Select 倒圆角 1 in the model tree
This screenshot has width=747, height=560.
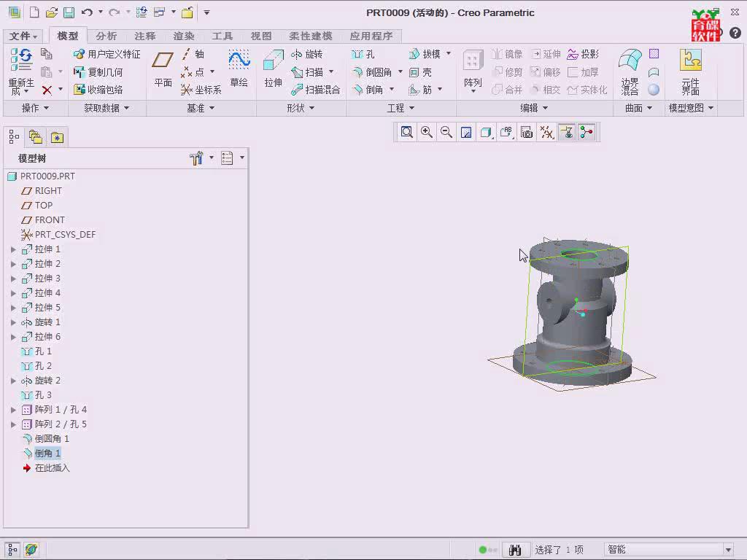(46, 438)
